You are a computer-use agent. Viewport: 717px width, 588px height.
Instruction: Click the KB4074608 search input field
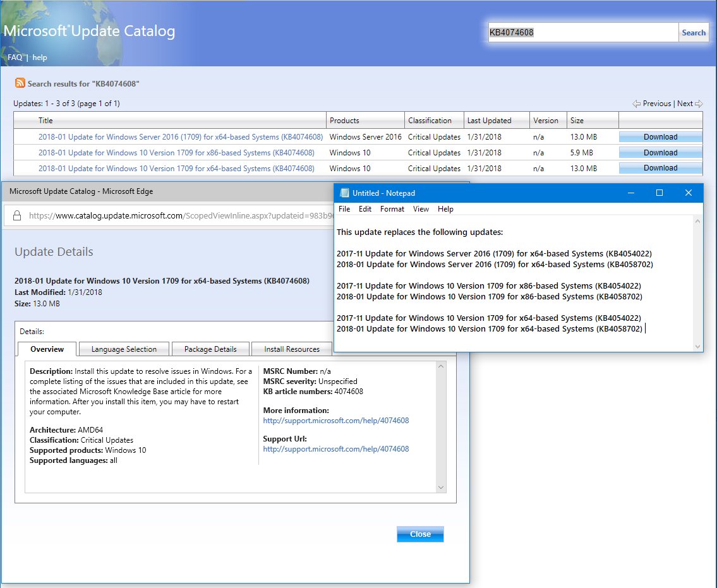point(583,32)
